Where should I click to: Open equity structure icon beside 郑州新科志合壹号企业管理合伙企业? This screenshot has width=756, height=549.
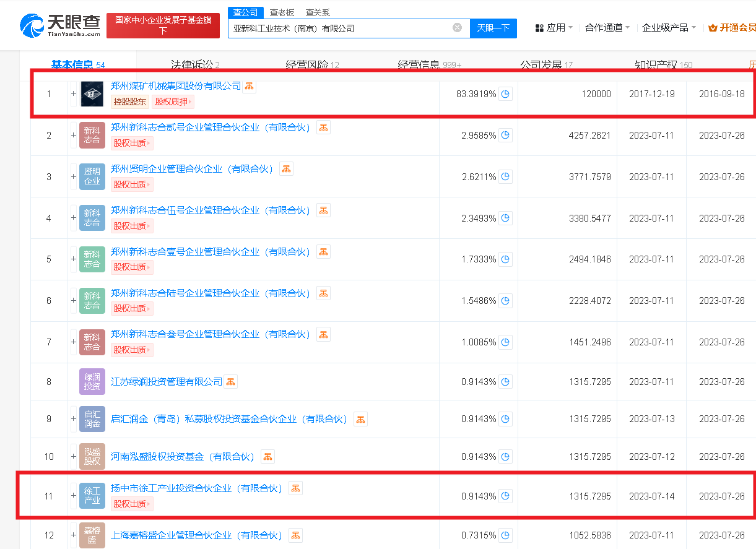pyautogui.click(x=323, y=251)
